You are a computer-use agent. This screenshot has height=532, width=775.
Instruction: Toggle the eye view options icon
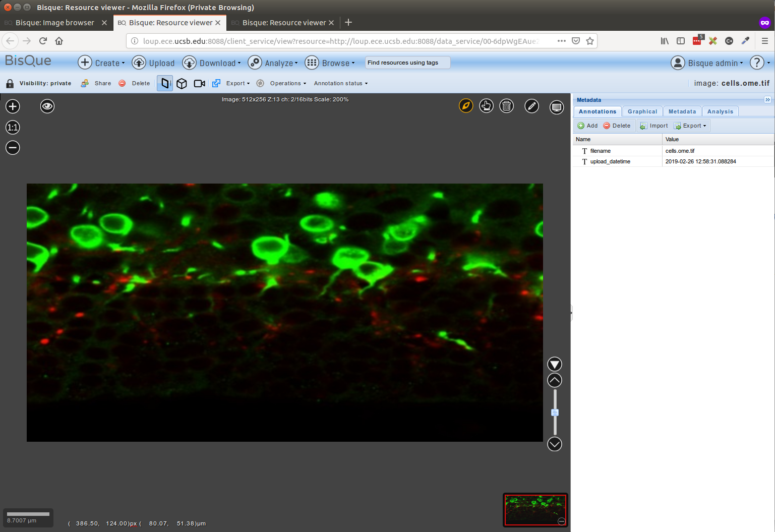(x=47, y=106)
